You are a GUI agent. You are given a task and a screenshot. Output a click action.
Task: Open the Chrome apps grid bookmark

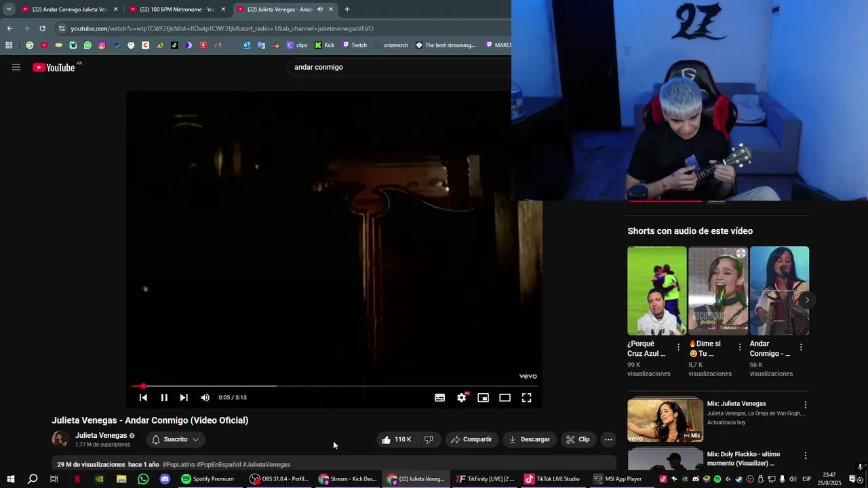coord(9,45)
